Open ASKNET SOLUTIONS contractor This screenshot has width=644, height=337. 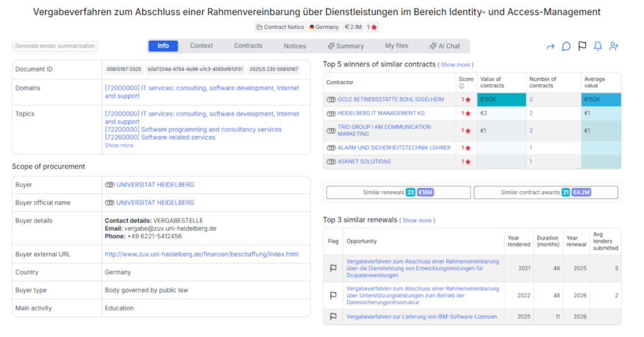pos(364,162)
